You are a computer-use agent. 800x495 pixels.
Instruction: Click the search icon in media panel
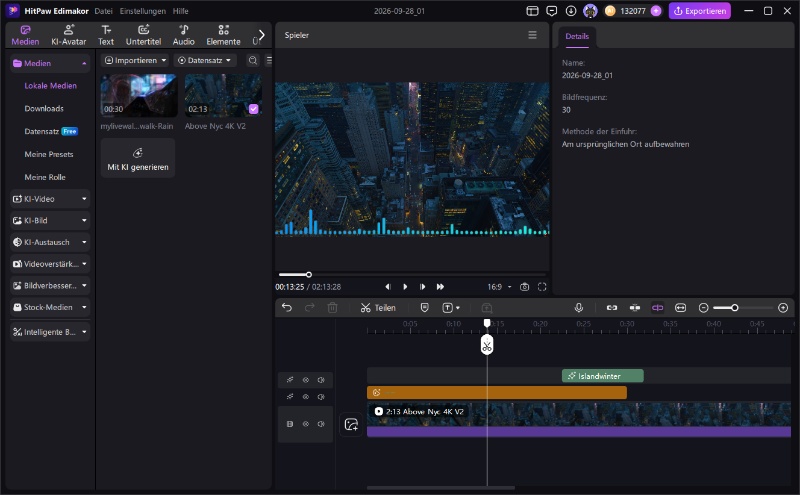[253, 60]
